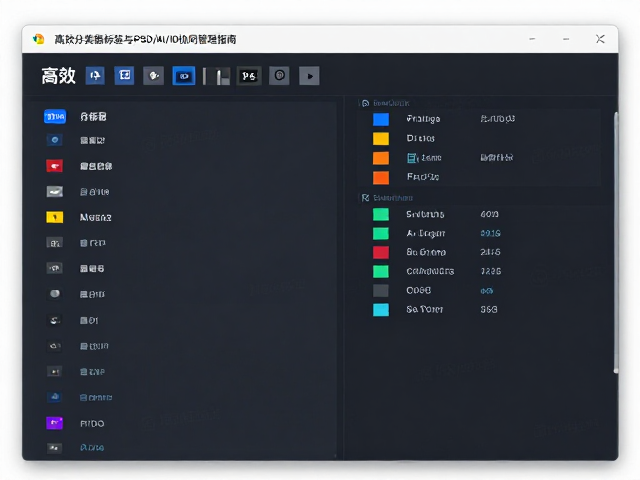The width and height of the screenshot is (640, 480).
Task: Open the list row labeled beside the red icon
Action: 96,166
